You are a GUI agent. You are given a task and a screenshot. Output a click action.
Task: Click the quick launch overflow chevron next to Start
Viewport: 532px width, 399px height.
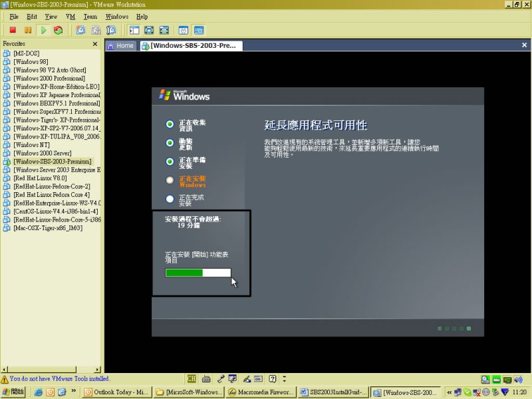[x=74, y=392]
